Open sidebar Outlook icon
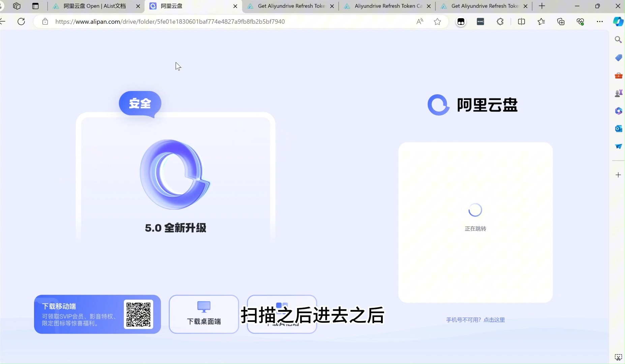Viewport: 625px width, 364px height. pyautogui.click(x=618, y=128)
